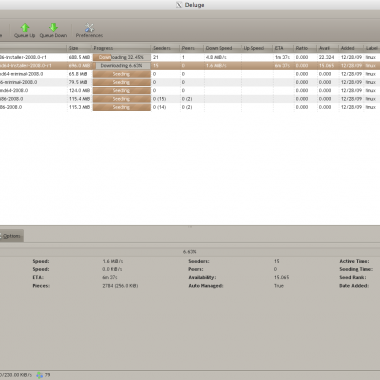Click the Seeding bar of the 79.5 MiB torrent
This screenshot has width=380, height=380.
(x=122, y=82)
